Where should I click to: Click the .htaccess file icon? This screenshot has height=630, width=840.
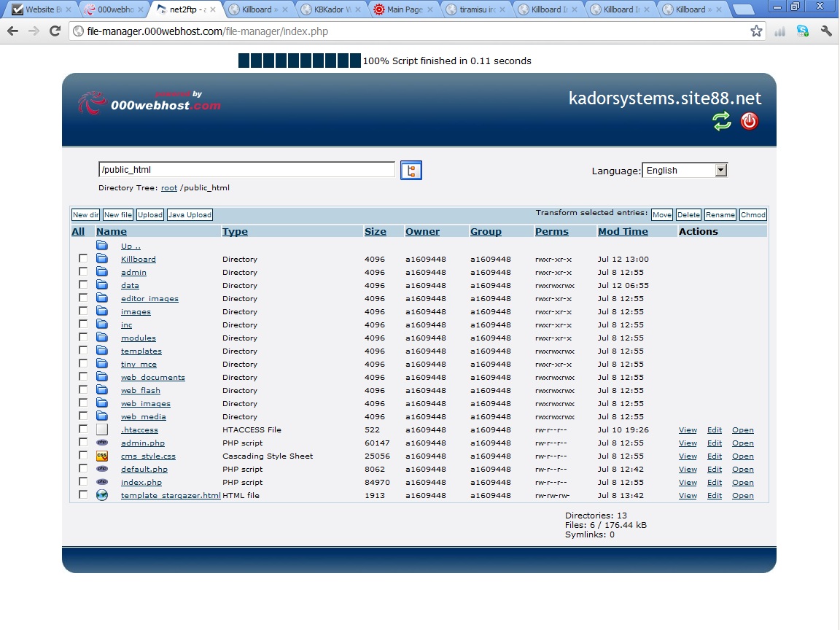[x=102, y=429]
